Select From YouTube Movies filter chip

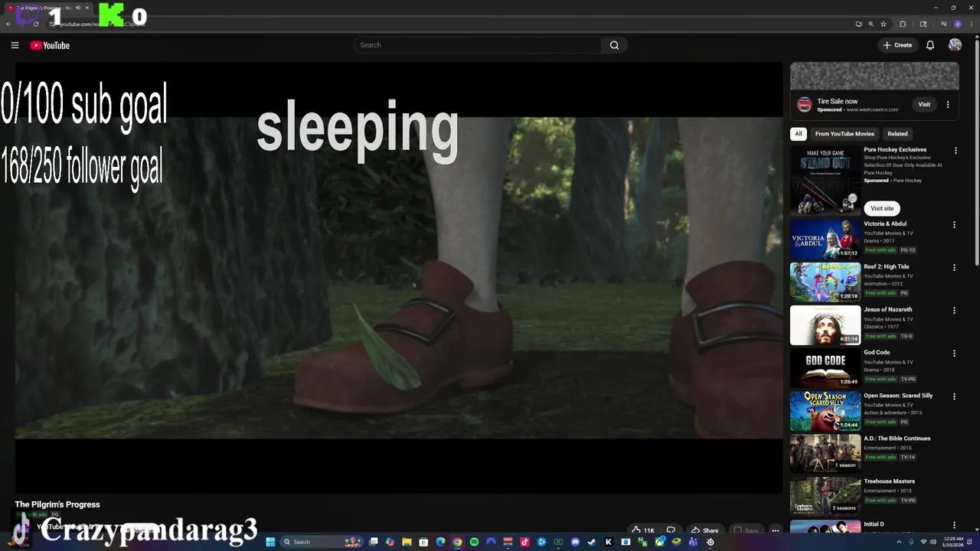[x=844, y=134]
